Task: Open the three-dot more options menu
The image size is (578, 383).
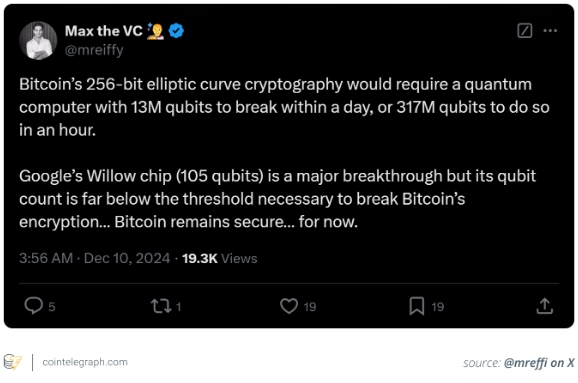Action: click(550, 31)
